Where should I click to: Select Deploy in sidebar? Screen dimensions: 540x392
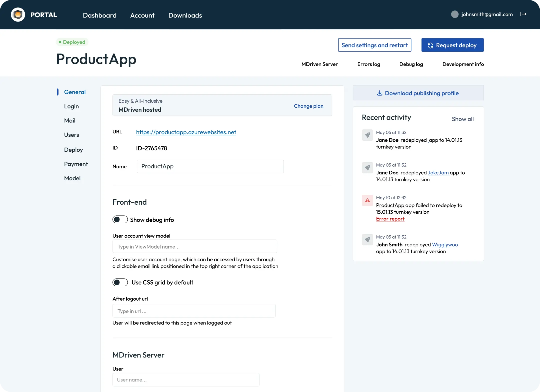tap(73, 150)
